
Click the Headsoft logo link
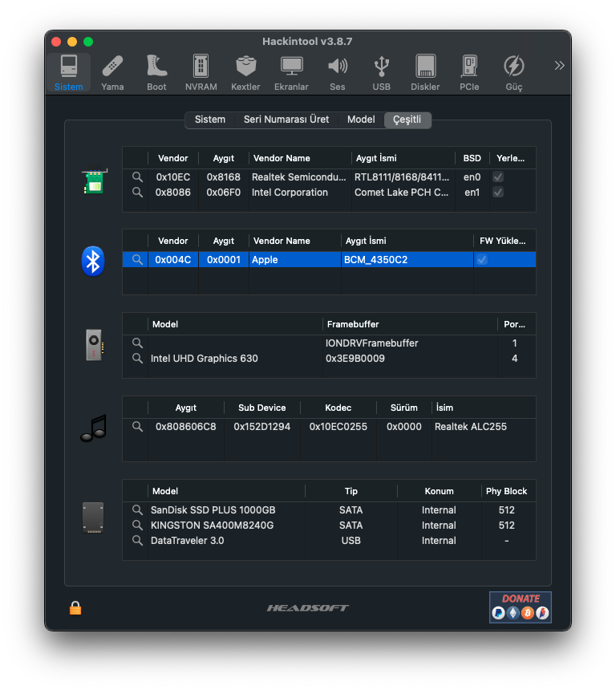coord(308,608)
